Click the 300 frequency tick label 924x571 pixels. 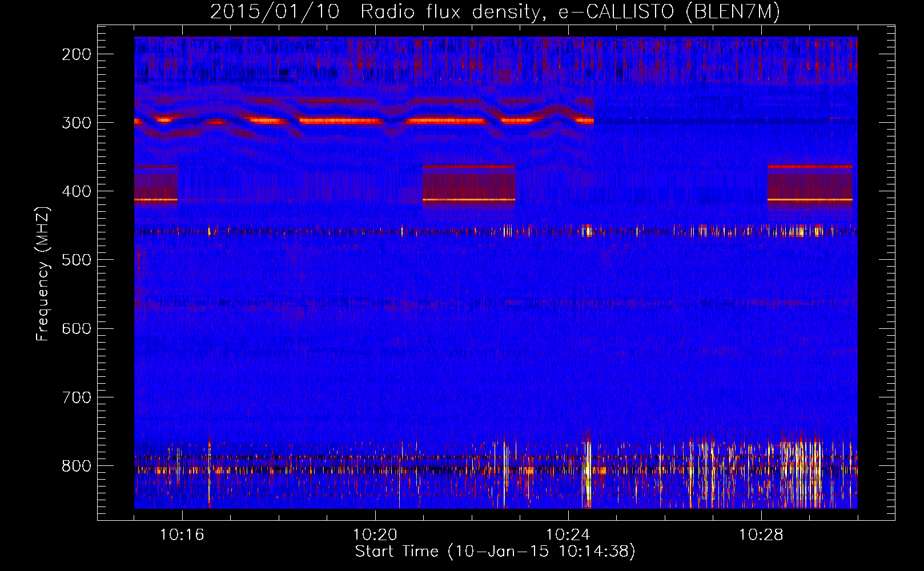[x=77, y=123]
